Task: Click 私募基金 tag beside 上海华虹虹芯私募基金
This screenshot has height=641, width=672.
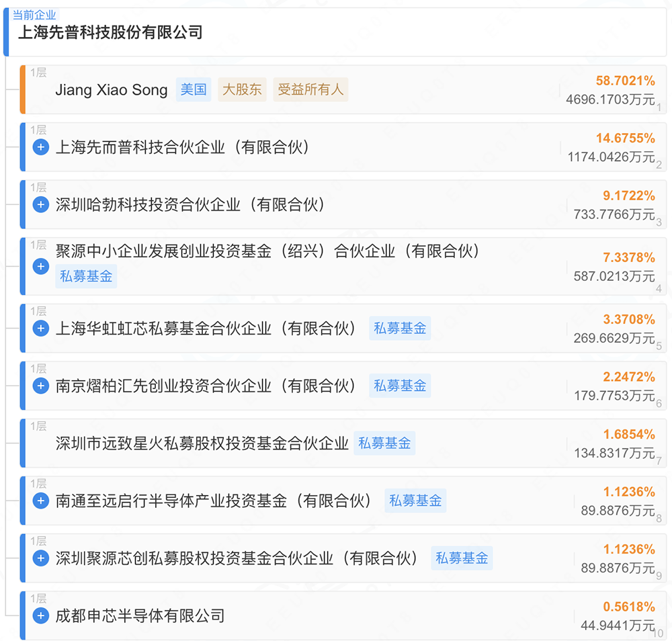Action: click(x=400, y=328)
